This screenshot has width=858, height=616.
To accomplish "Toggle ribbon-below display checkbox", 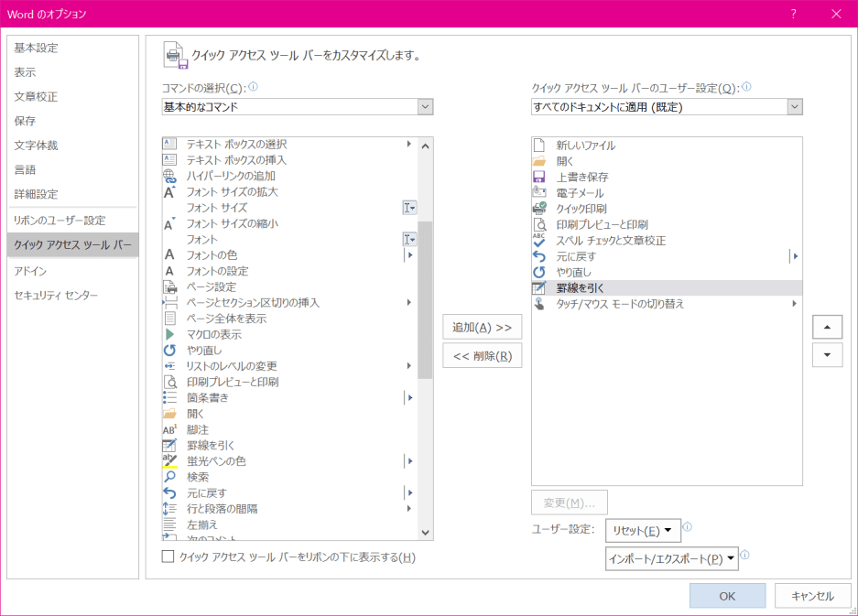I will click(168, 557).
